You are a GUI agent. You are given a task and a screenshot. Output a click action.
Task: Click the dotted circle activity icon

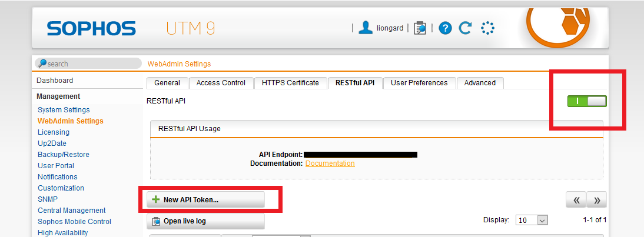[487, 28]
